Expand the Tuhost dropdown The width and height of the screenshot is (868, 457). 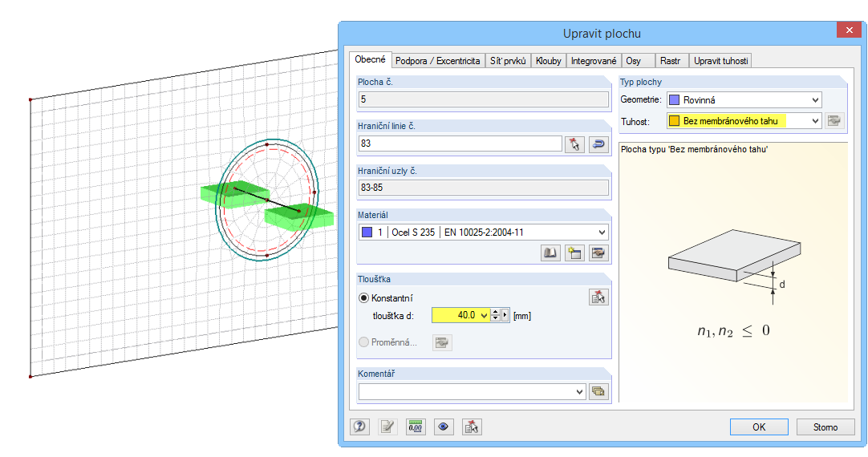tap(815, 120)
